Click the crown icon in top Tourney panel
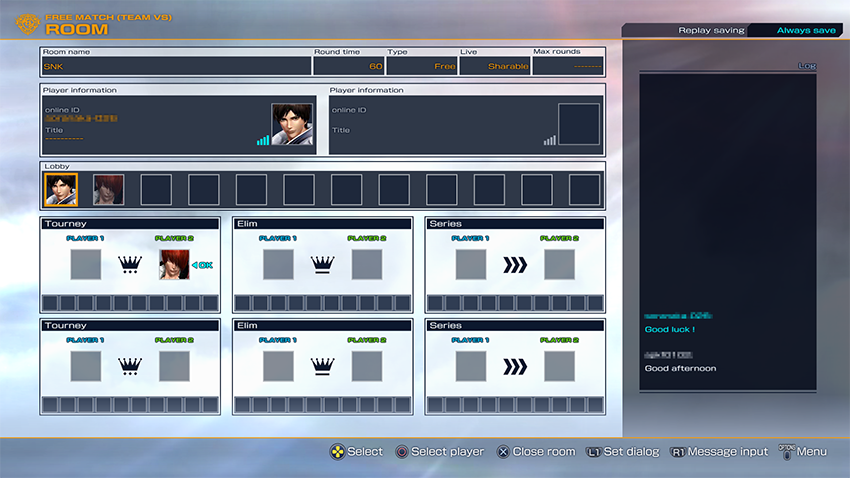Screen dimensions: 850x478 (x=130, y=264)
